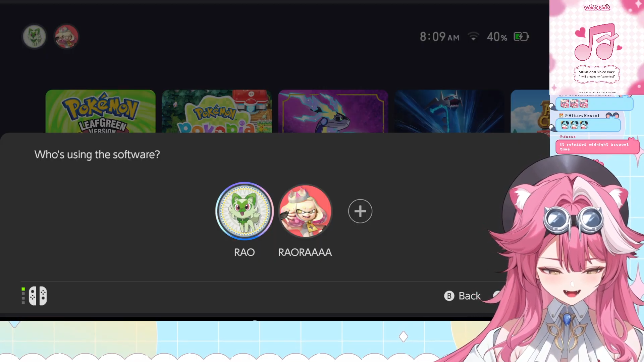Click the Wi-Fi signal indicator
The height and width of the screenshot is (362, 644).
coord(473,36)
